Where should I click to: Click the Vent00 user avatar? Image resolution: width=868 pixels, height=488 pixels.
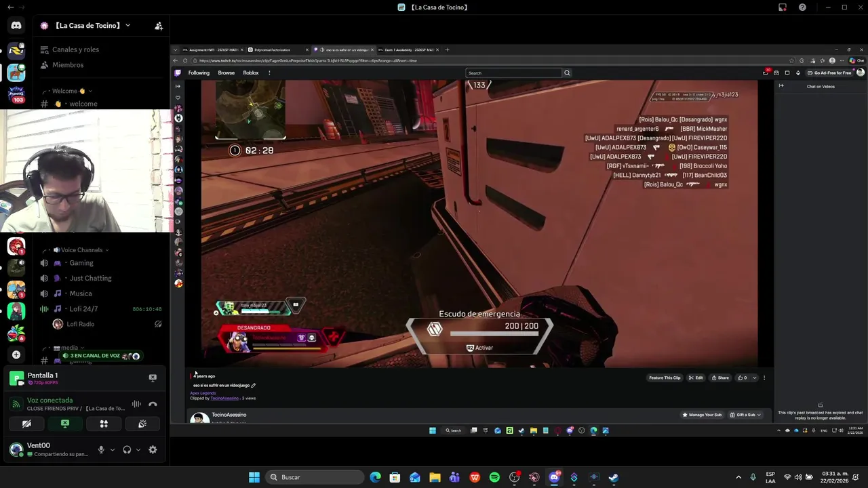16,449
